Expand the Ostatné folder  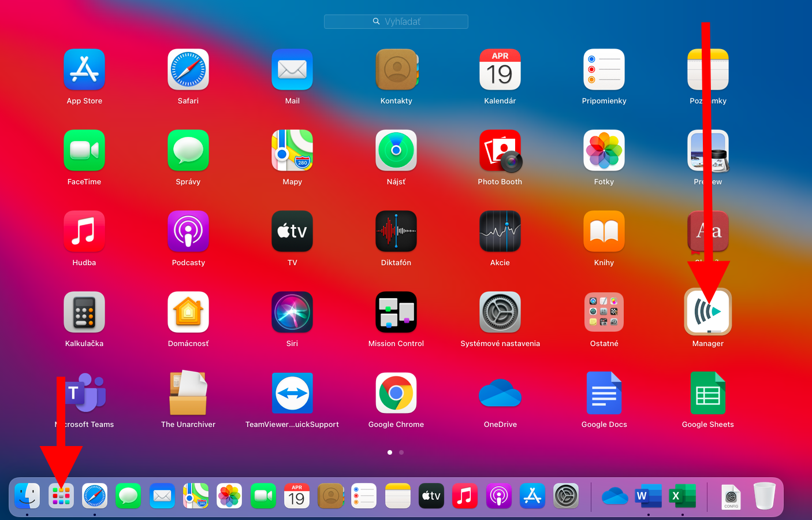(604, 313)
